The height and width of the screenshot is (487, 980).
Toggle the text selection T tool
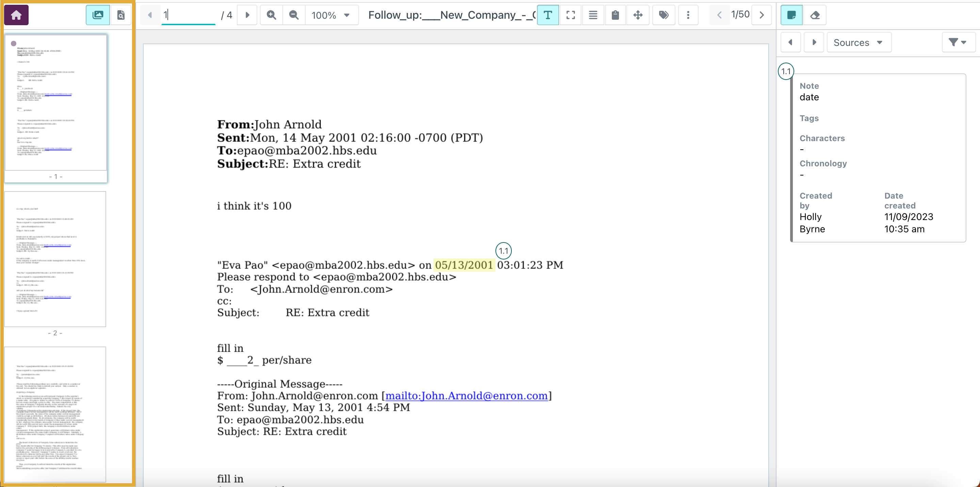coord(548,15)
